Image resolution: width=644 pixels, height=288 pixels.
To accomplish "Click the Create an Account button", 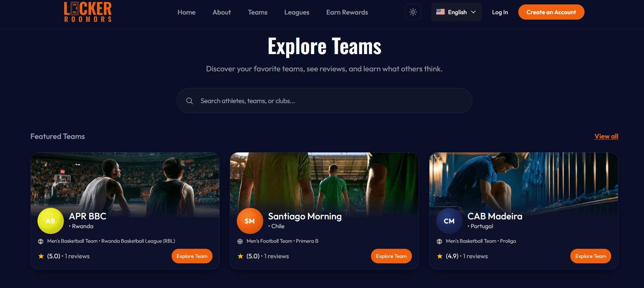I will [551, 12].
